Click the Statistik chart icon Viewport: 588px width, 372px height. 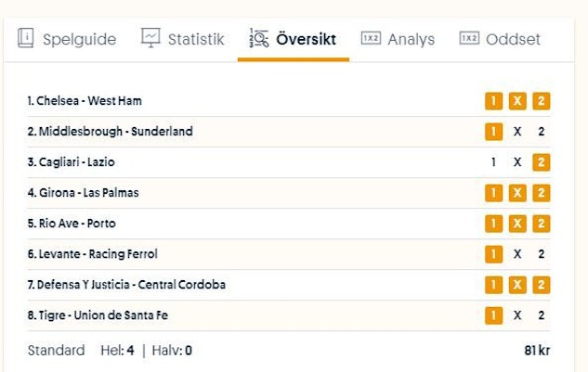click(150, 39)
